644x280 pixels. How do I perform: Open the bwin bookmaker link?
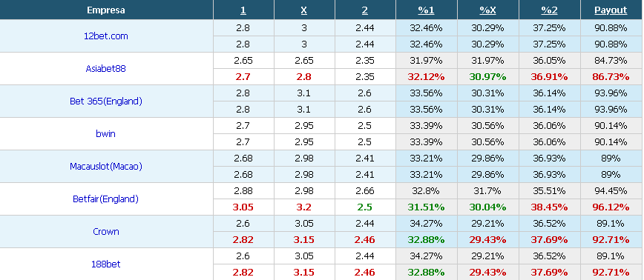pos(105,133)
